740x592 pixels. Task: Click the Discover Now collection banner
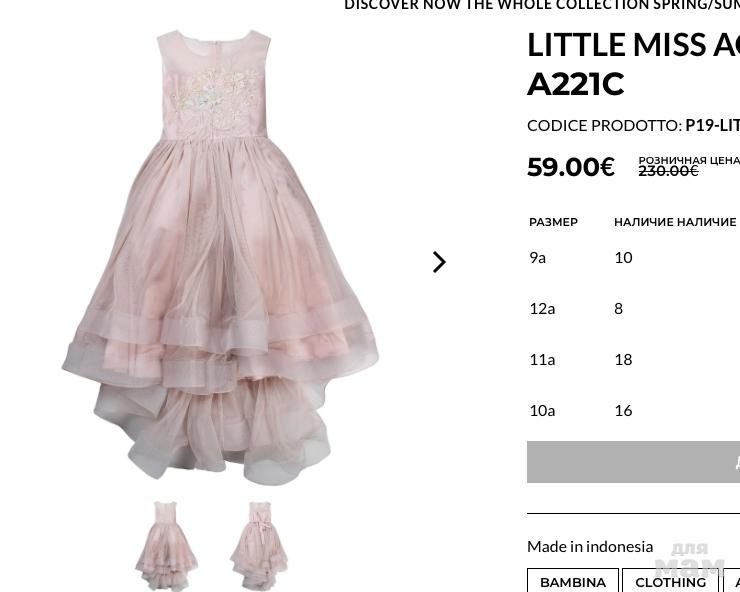tap(542, 5)
